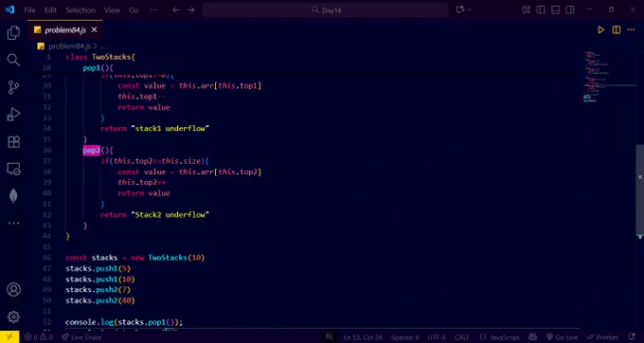
Task: Click the "stack1 underflow" string on line 34
Action: tap(170, 129)
